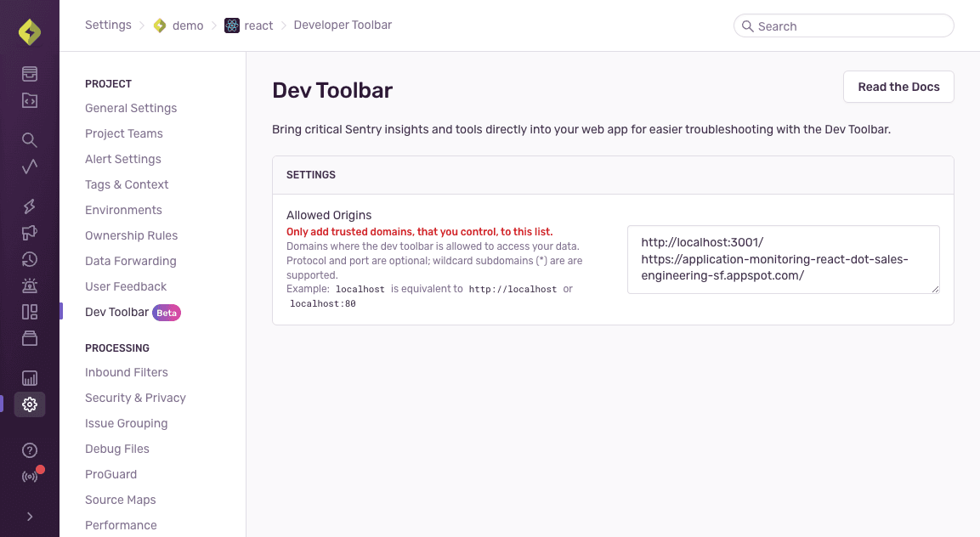The image size is (980, 537).
Task: Switch to the Inbound Filters settings page
Action: tap(126, 372)
